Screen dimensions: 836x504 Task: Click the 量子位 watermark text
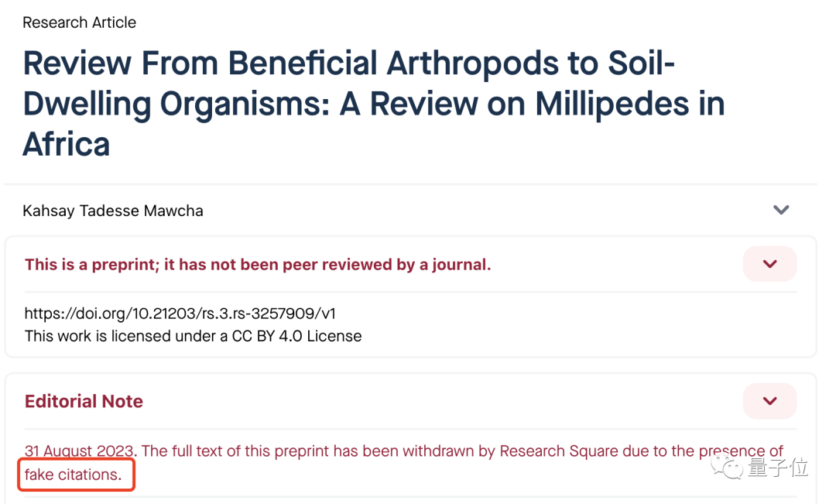point(778,468)
